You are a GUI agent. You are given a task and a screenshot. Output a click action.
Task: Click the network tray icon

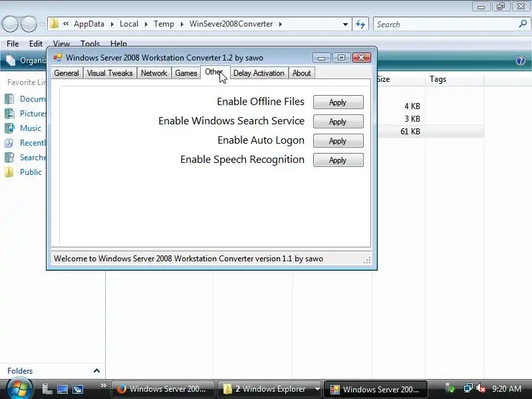pyautogui.click(x=468, y=388)
